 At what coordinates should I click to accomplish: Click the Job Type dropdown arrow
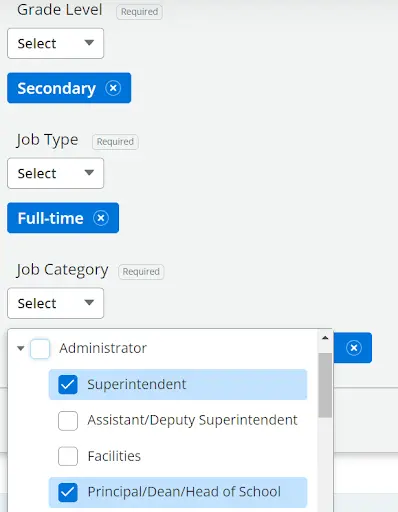89,173
